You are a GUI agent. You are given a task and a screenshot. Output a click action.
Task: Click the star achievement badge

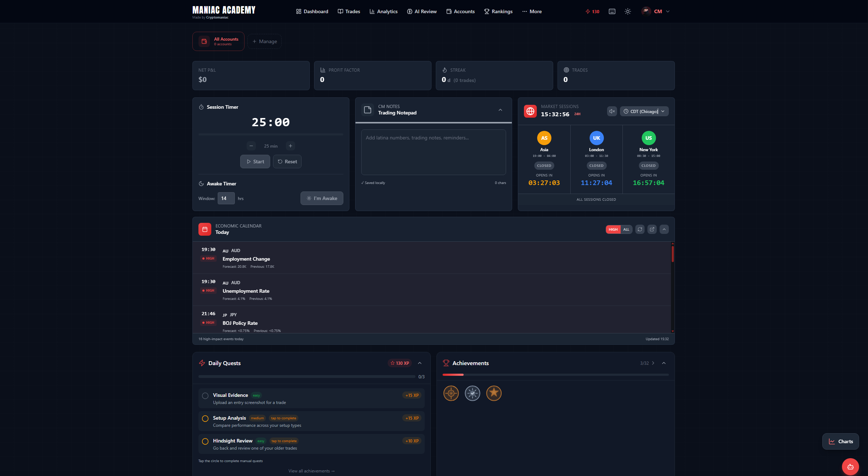pyautogui.click(x=494, y=393)
